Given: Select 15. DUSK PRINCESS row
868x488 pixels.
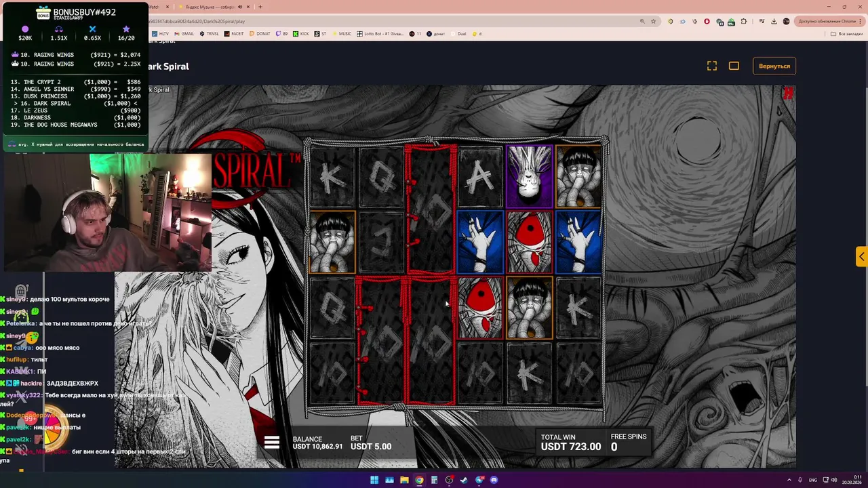Looking at the screenshot, I should pos(75,96).
